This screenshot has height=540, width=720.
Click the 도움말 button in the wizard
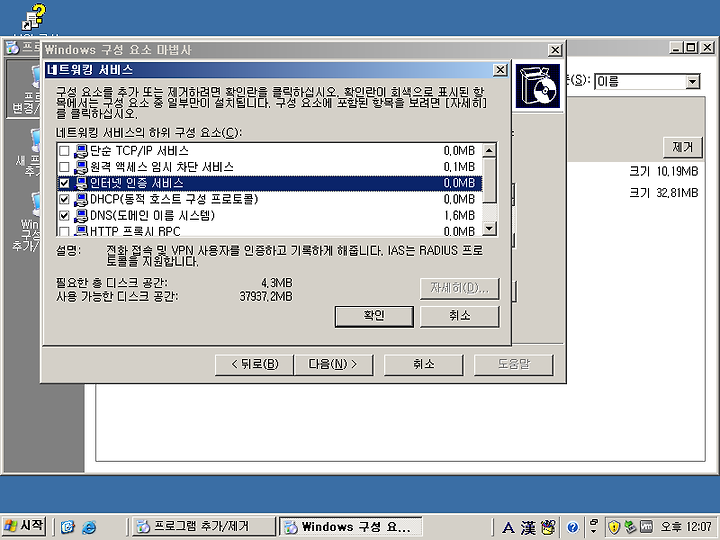(x=513, y=365)
